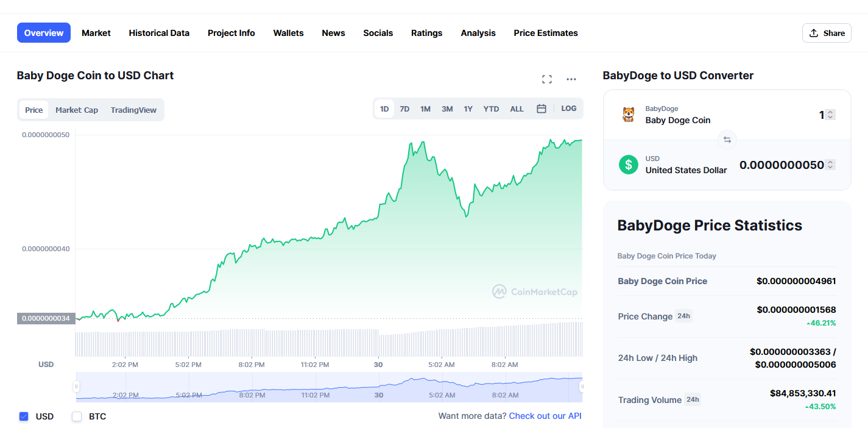Open the Trading Volume 24h period dropdown
The width and height of the screenshot is (868, 428).
tap(693, 400)
